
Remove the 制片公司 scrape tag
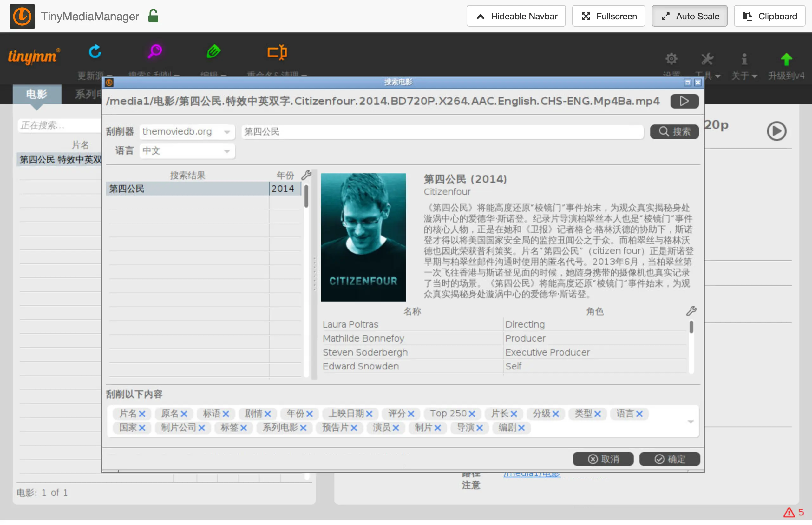click(x=202, y=428)
